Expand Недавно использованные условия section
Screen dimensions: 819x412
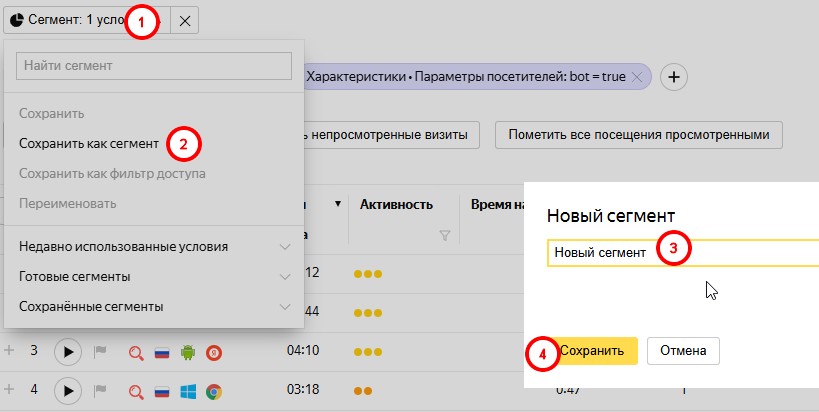(x=154, y=246)
